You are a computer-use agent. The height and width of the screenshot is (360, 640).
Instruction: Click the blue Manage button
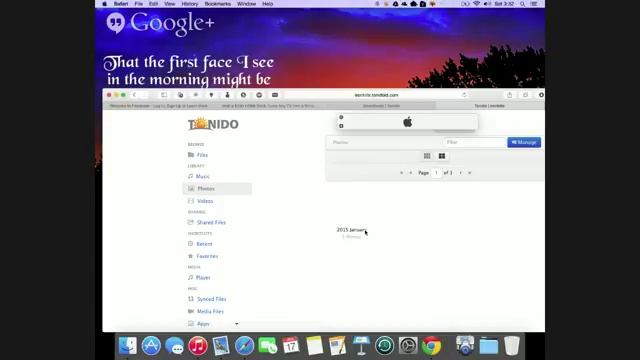(x=524, y=142)
